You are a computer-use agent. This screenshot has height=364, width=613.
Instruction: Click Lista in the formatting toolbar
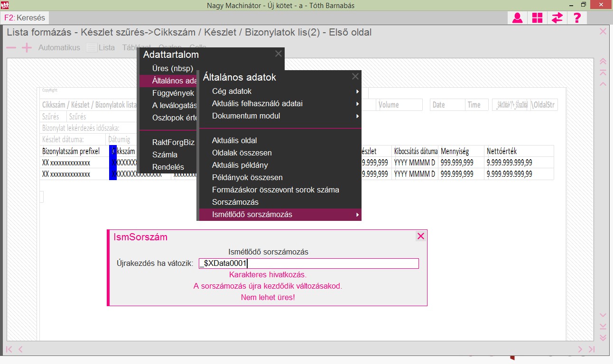(101, 47)
